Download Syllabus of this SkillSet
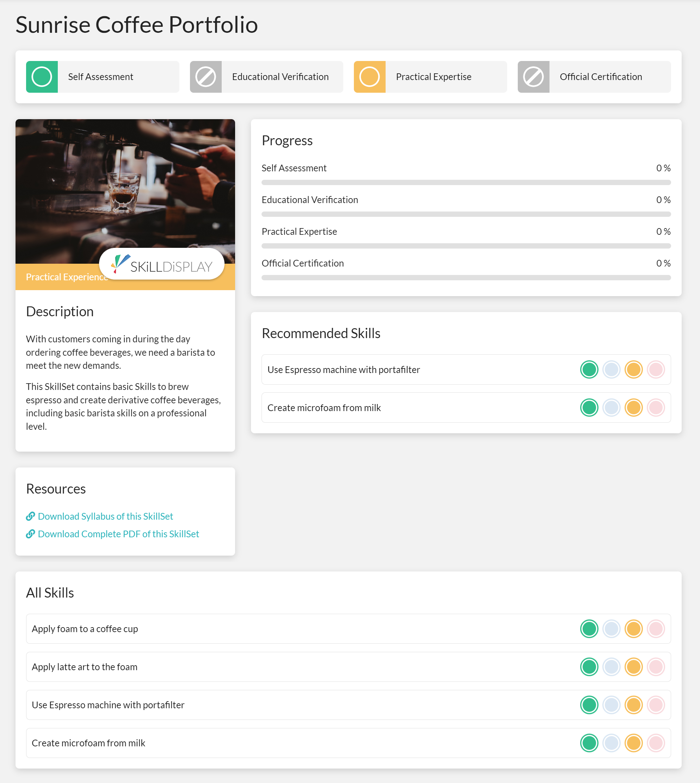 [x=105, y=516]
